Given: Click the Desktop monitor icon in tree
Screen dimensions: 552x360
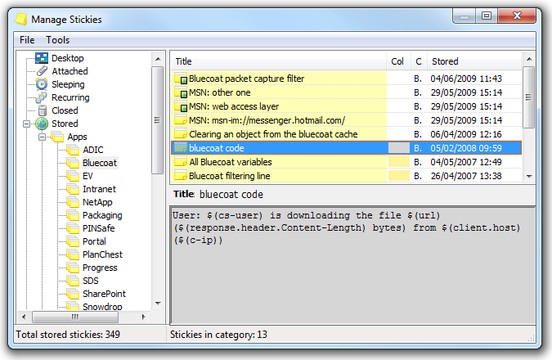Looking at the screenshot, I should 42,58.
